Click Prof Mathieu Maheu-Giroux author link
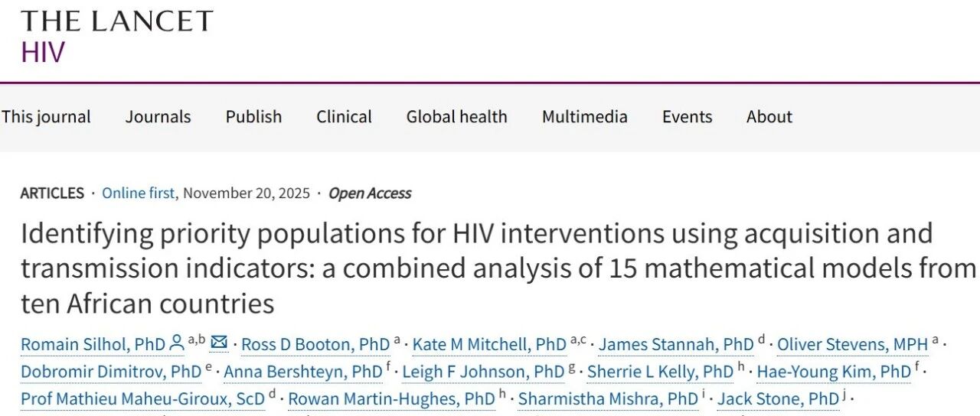 point(143,398)
